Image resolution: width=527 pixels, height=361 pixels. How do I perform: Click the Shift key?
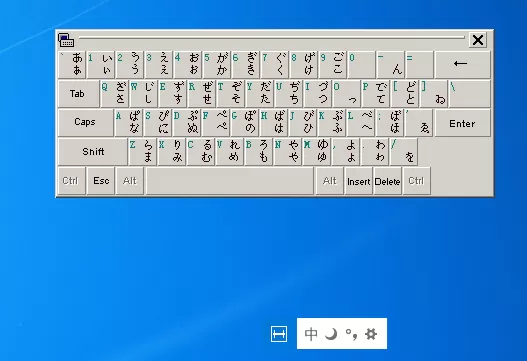(x=93, y=152)
